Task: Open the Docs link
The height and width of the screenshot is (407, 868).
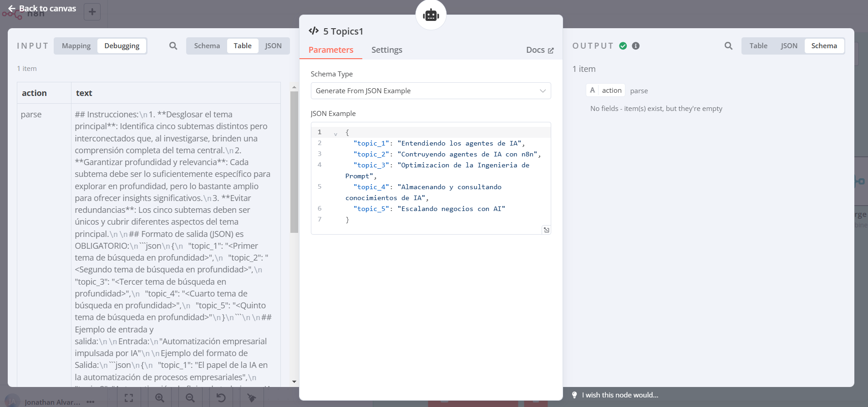Action: point(540,50)
